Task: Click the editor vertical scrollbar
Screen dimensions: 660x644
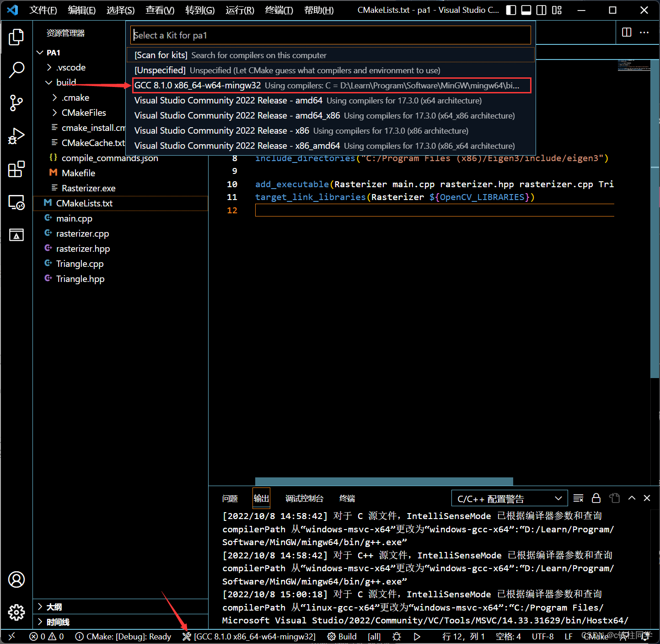Action: 655,218
